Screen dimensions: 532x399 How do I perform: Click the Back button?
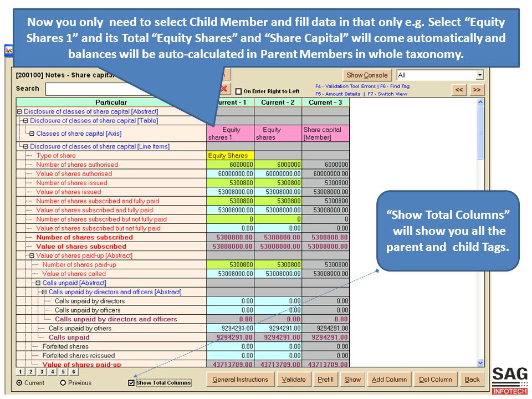pyautogui.click(x=472, y=379)
